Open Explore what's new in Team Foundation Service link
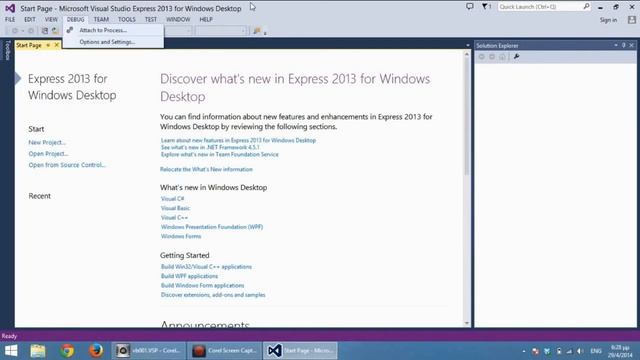The image size is (640, 360). 220,154
